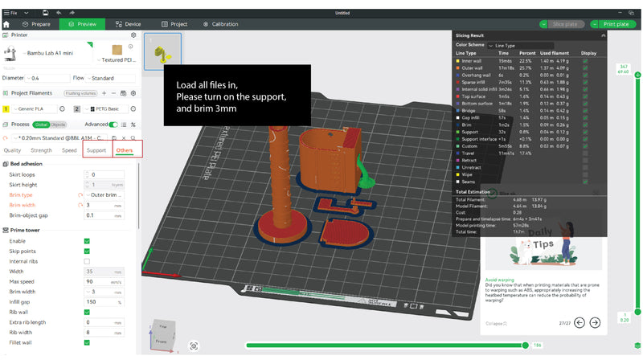This screenshot has height=364, width=643.
Task: Click the save file icon
Action: click(x=45, y=13)
